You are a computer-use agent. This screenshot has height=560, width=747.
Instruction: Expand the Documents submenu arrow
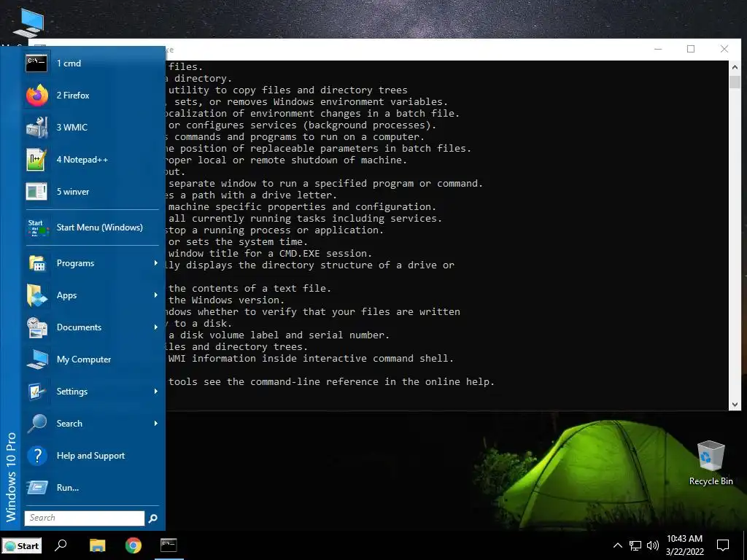click(x=156, y=327)
